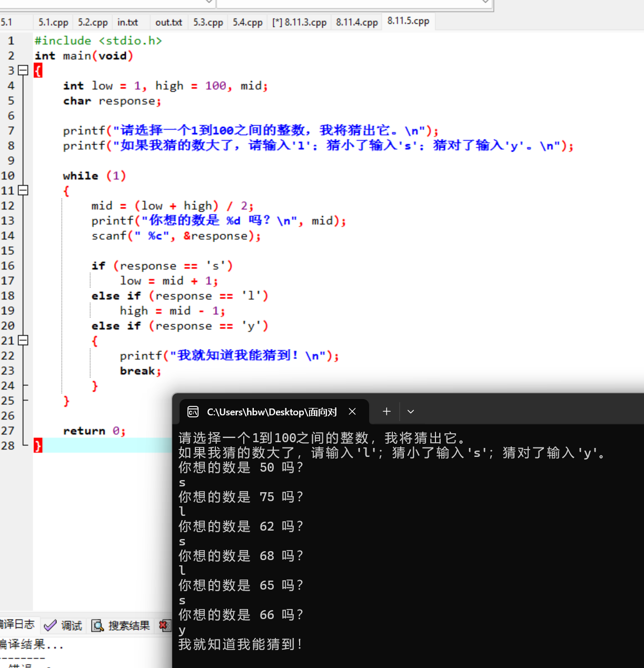Click the 调试 checkmark icon
This screenshot has width=644, height=668.
tap(50, 625)
